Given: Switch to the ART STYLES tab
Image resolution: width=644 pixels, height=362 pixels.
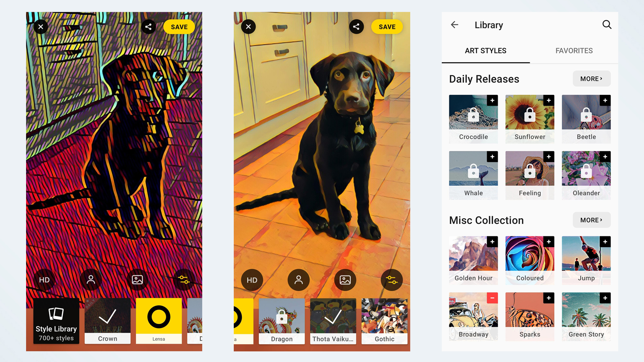Looking at the screenshot, I should coord(486,51).
